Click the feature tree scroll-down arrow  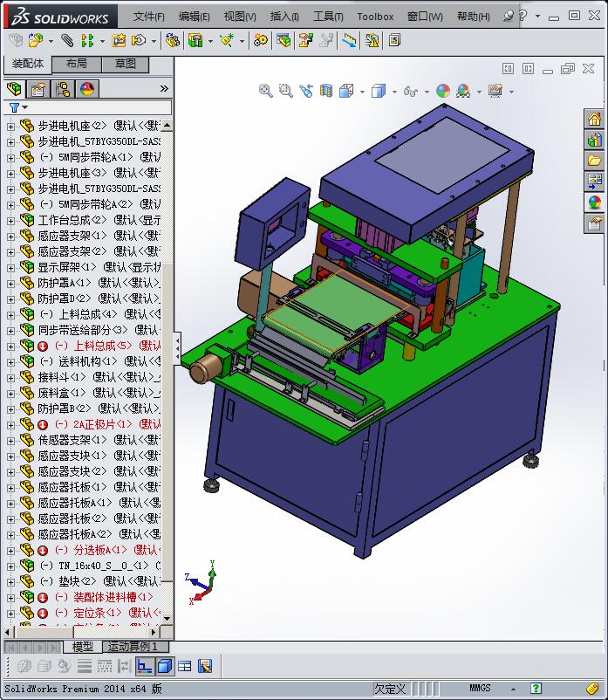(x=167, y=618)
